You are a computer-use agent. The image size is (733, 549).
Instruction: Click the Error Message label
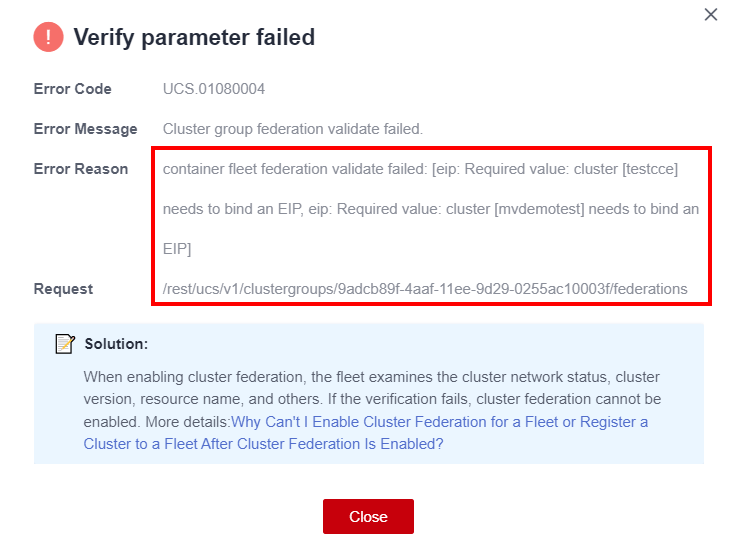[x=85, y=129]
